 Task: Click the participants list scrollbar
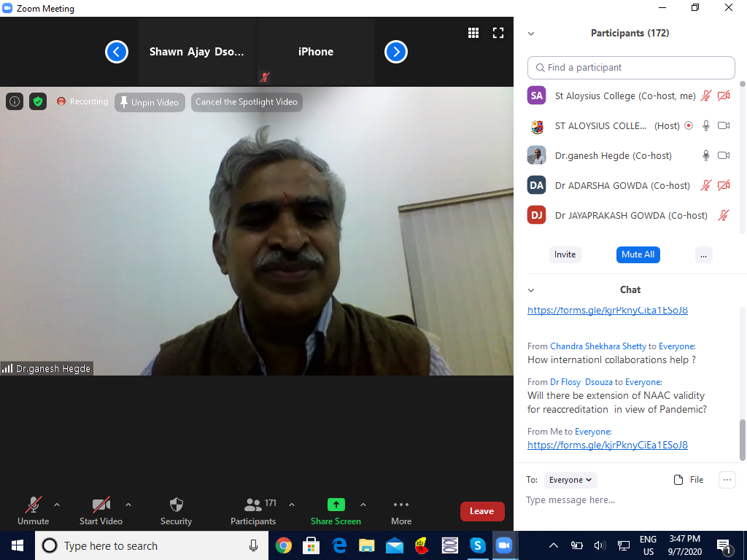(742, 84)
